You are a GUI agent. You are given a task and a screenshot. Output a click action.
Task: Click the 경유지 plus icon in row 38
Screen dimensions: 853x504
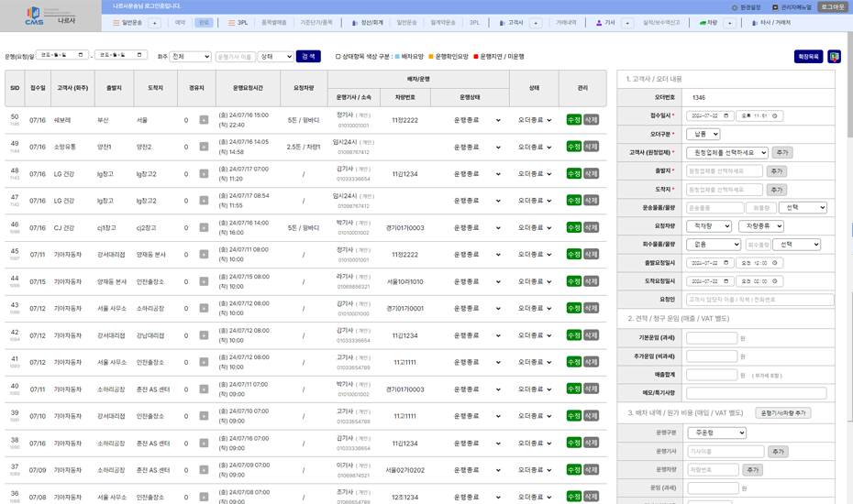click(x=204, y=444)
